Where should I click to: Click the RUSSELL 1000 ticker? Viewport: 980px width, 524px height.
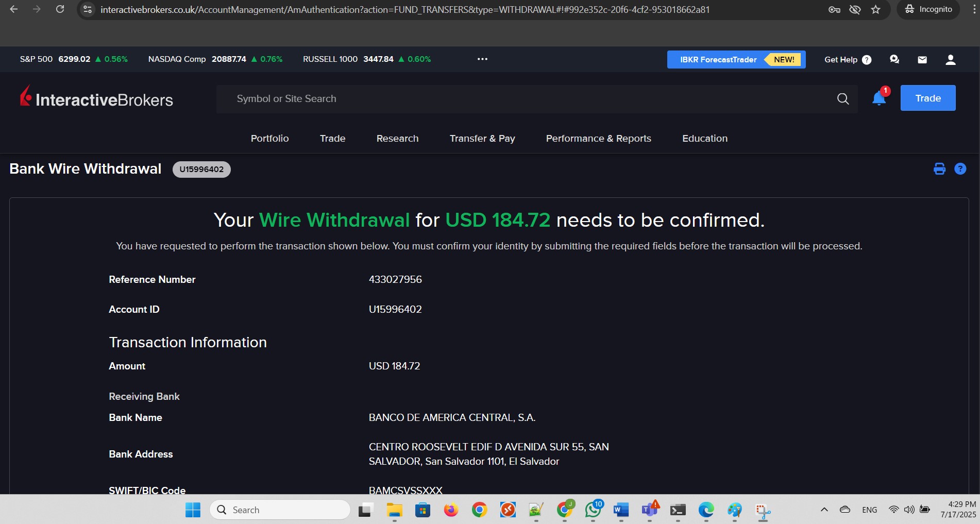pyautogui.click(x=367, y=59)
